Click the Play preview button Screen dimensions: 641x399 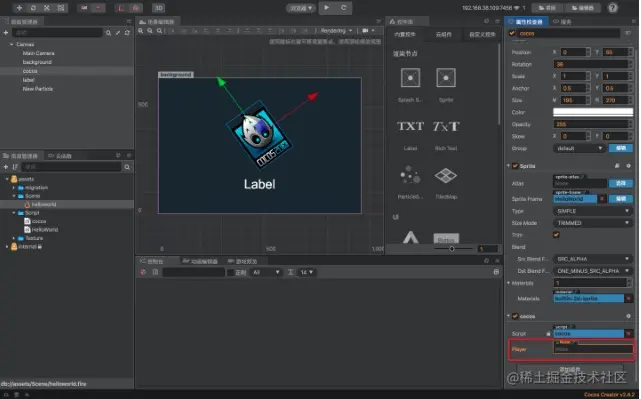click(x=327, y=8)
